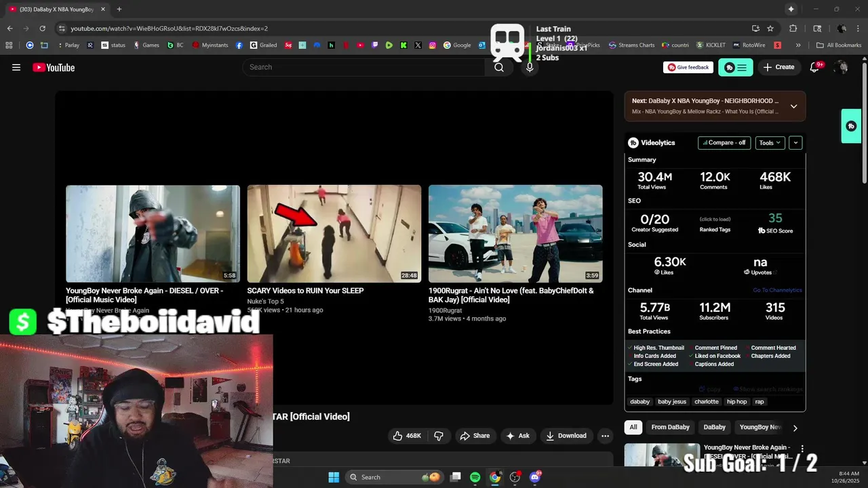The width and height of the screenshot is (868, 488).
Task: Select the YoungBoy Never filter chip
Action: [760, 428]
